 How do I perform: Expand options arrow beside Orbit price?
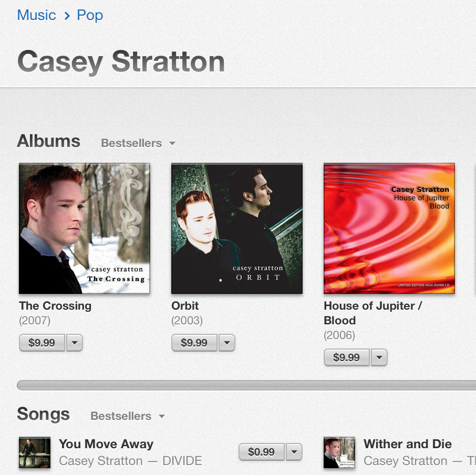pyautogui.click(x=227, y=343)
